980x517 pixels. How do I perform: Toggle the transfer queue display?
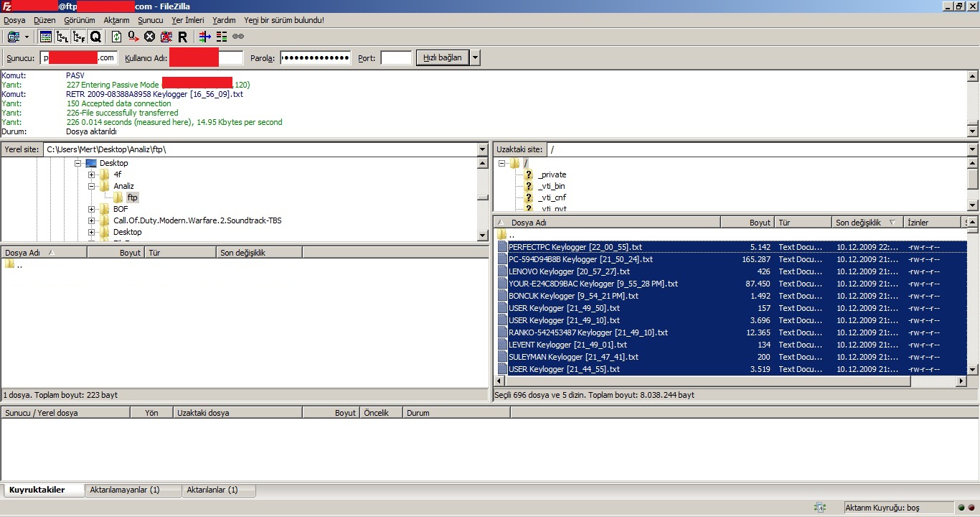[x=95, y=37]
